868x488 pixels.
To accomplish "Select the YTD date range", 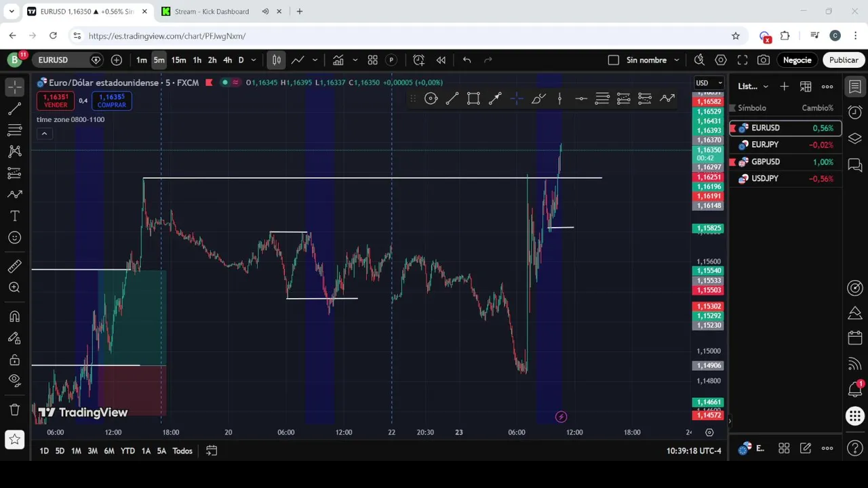I will pyautogui.click(x=127, y=451).
